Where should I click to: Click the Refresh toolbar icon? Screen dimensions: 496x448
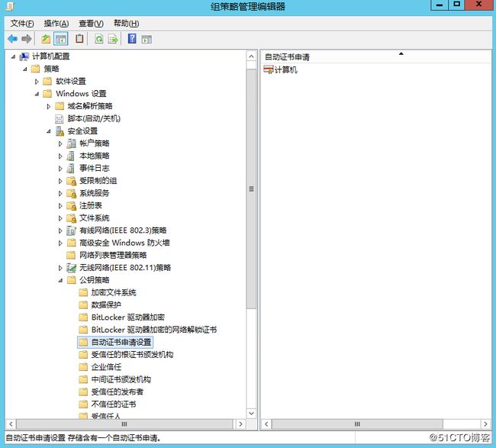[x=99, y=39]
